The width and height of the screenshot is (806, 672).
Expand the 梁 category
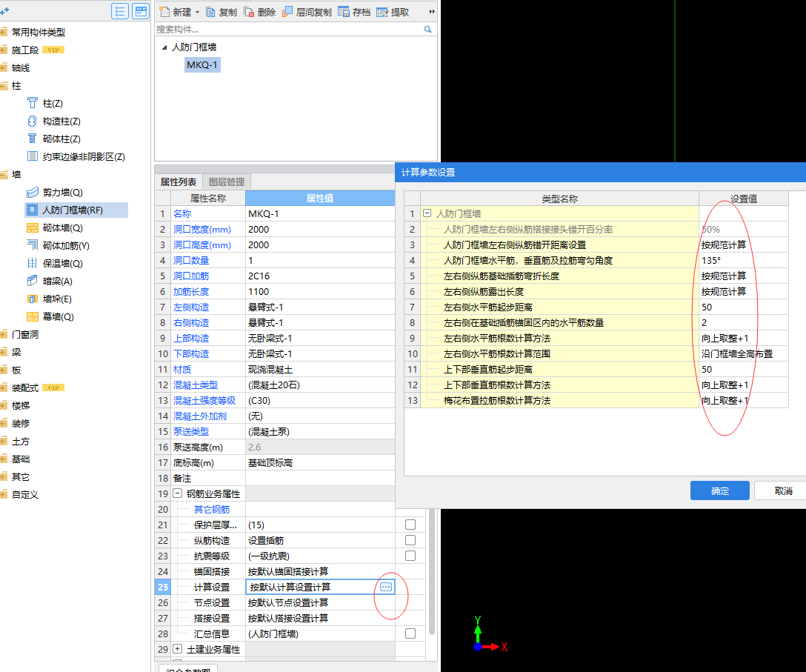click(3, 352)
